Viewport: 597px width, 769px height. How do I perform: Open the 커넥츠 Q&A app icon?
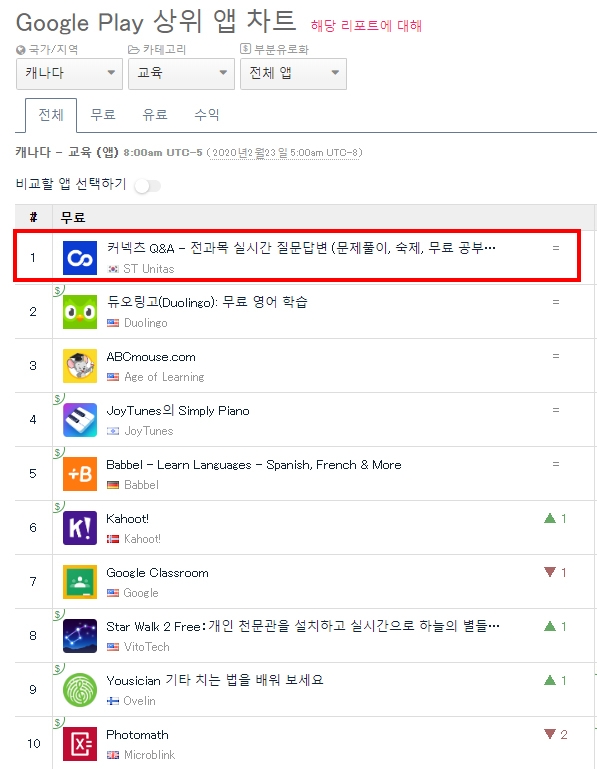click(x=80, y=258)
